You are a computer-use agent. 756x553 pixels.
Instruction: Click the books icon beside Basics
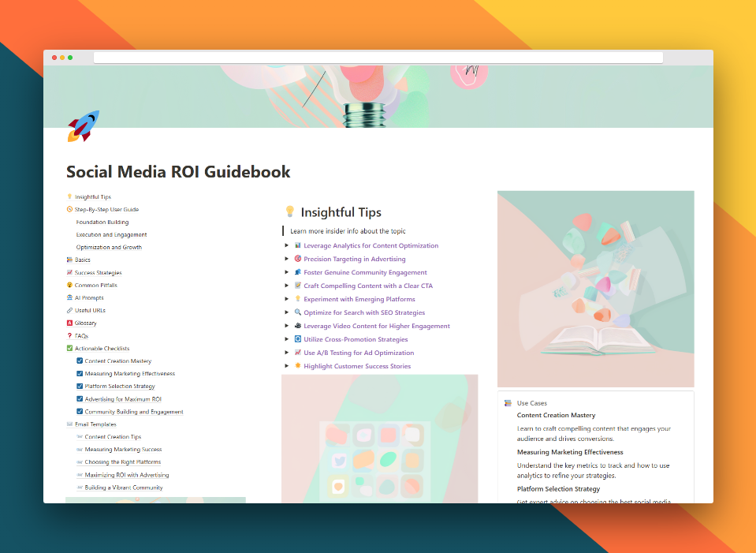pyautogui.click(x=69, y=260)
